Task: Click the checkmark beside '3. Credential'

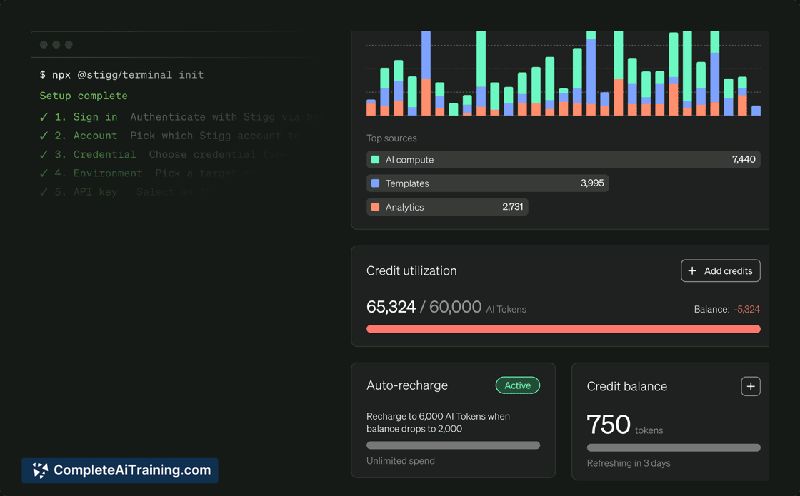Action: point(44,155)
